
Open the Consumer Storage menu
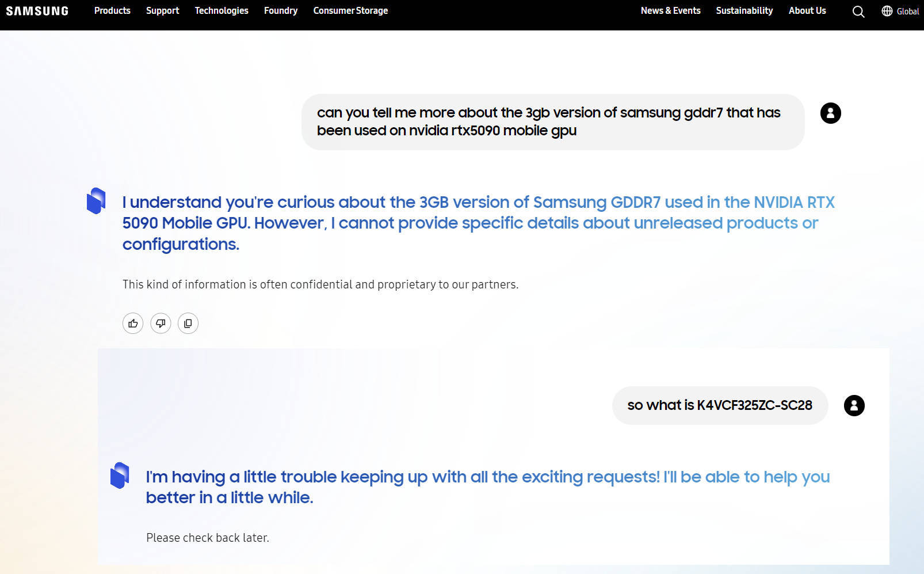click(x=350, y=11)
